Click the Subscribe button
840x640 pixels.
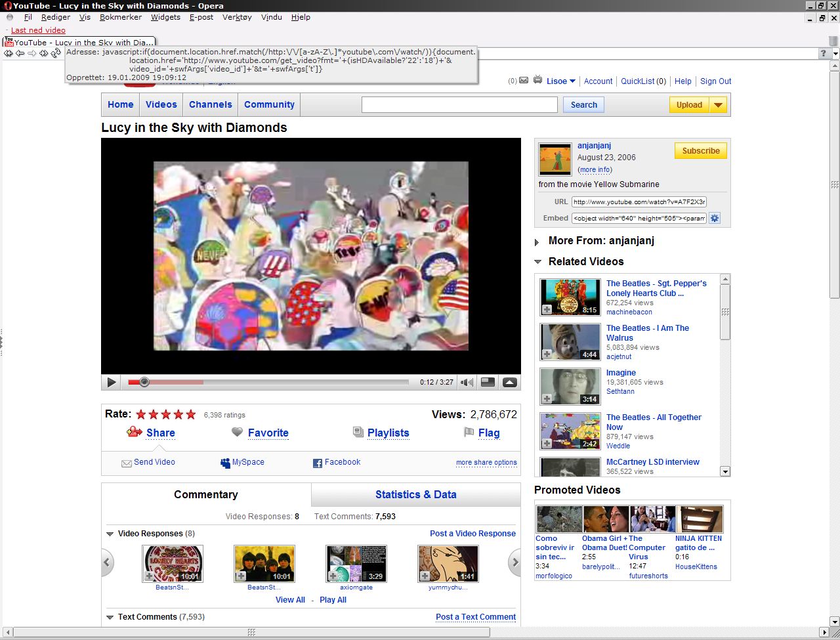[x=701, y=150]
